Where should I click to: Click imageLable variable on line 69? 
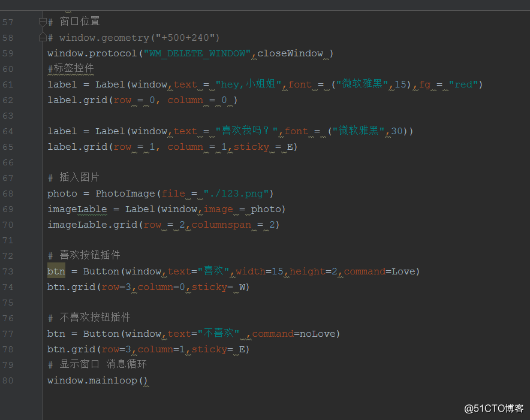[x=77, y=209]
